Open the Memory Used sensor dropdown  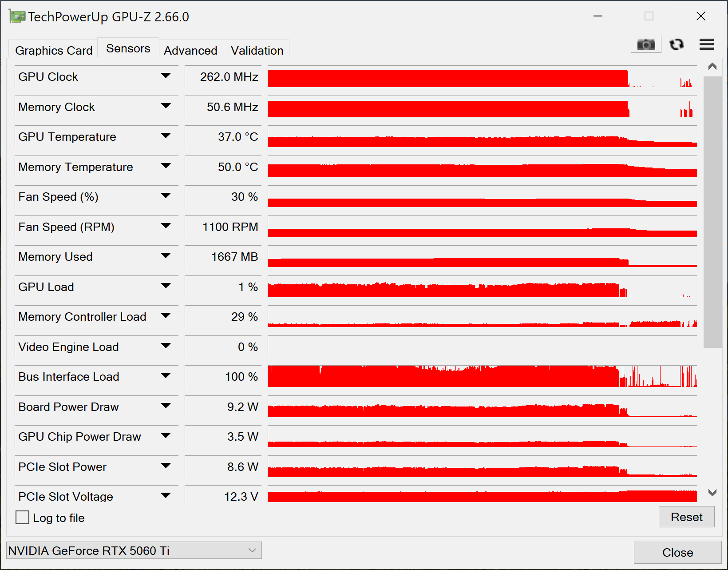pyautogui.click(x=166, y=256)
